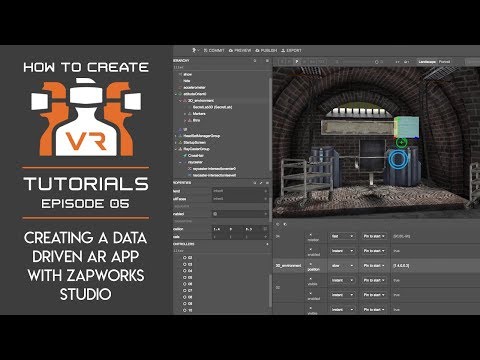
Task: Select SecretLab3D (SecretLab) model node
Action: tap(212, 107)
